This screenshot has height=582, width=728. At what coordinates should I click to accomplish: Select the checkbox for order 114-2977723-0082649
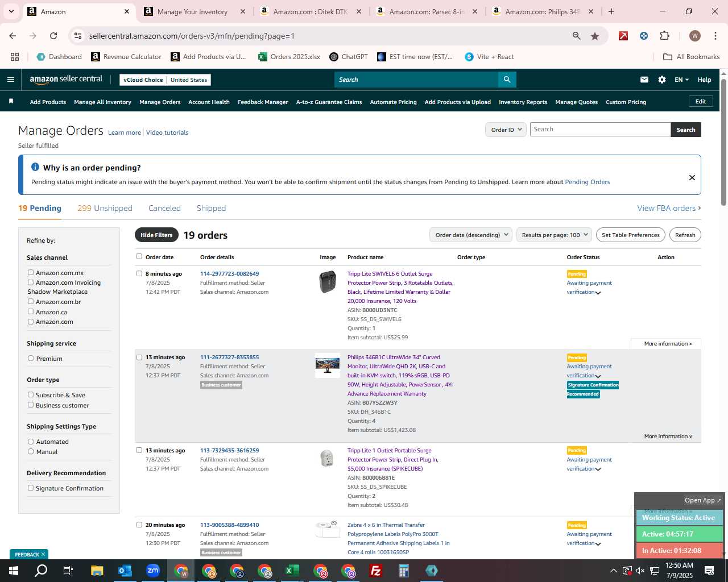139,273
